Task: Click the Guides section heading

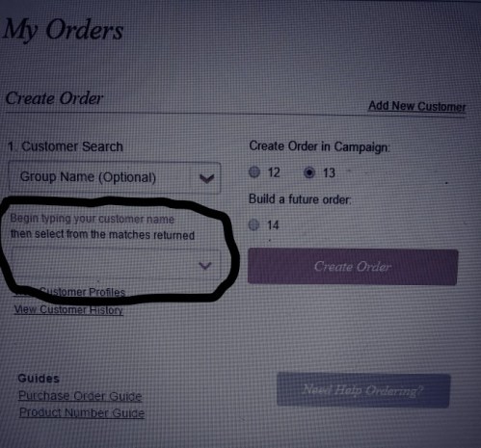Action: click(x=39, y=379)
